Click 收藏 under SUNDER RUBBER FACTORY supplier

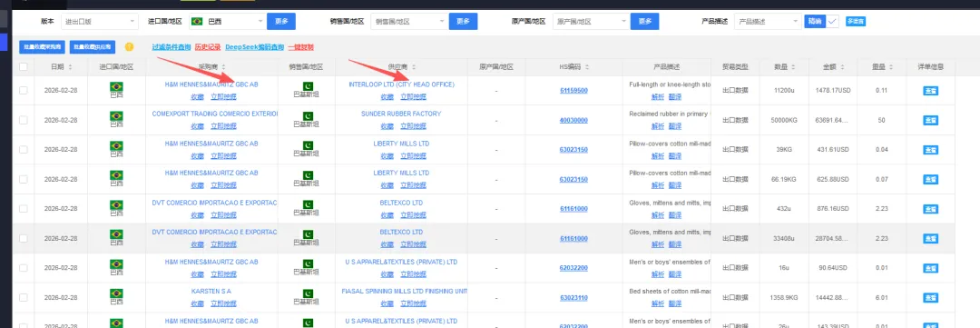(387, 125)
